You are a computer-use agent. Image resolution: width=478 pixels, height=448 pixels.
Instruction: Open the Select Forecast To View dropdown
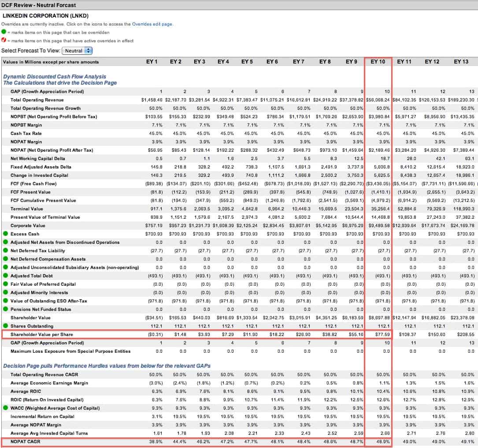pyautogui.click(x=77, y=51)
